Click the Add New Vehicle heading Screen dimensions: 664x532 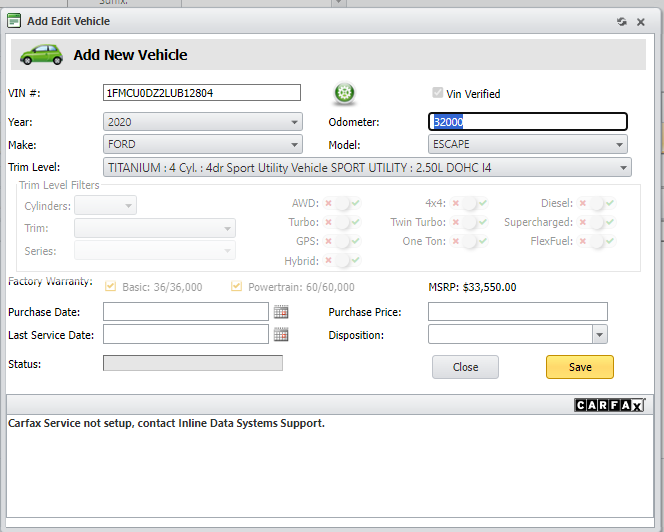tap(130, 55)
